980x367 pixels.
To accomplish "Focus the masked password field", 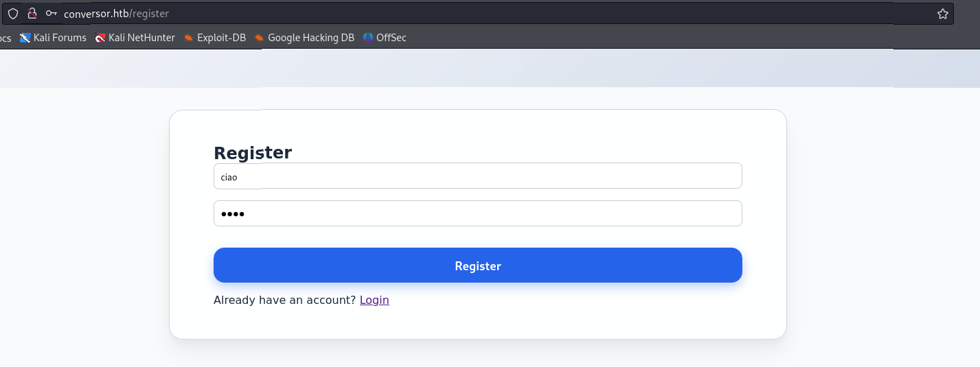I will pyautogui.click(x=477, y=213).
